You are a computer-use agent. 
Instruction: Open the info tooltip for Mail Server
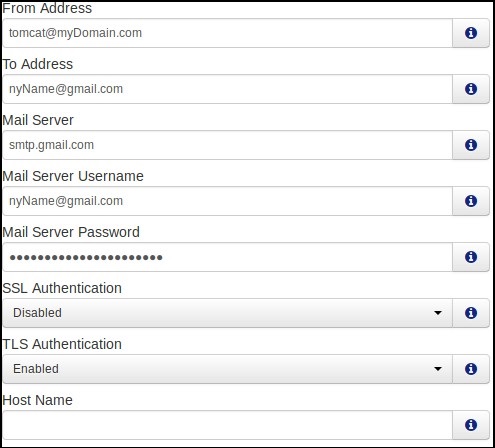pyautogui.click(x=471, y=145)
